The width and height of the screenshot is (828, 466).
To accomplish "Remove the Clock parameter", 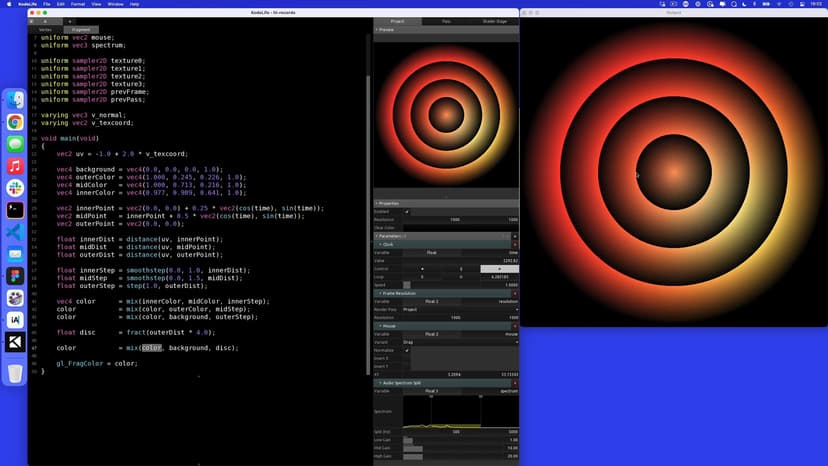I will pyautogui.click(x=515, y=244).
